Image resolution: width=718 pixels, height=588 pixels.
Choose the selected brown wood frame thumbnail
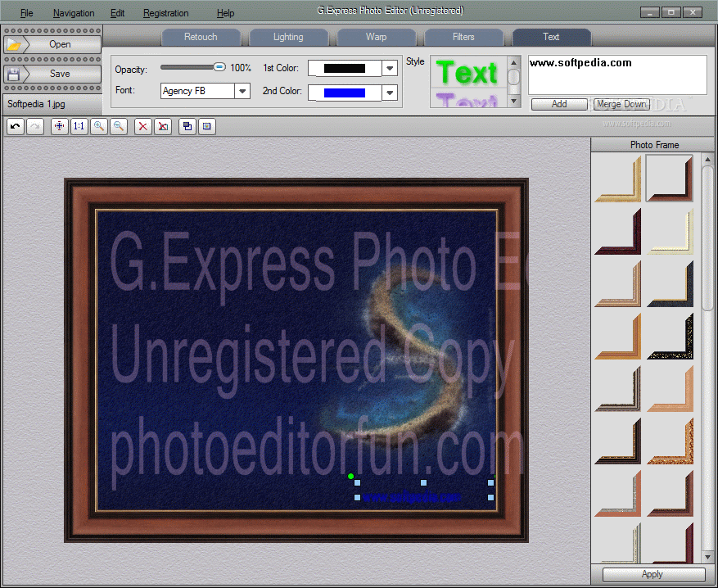point(670,179)
